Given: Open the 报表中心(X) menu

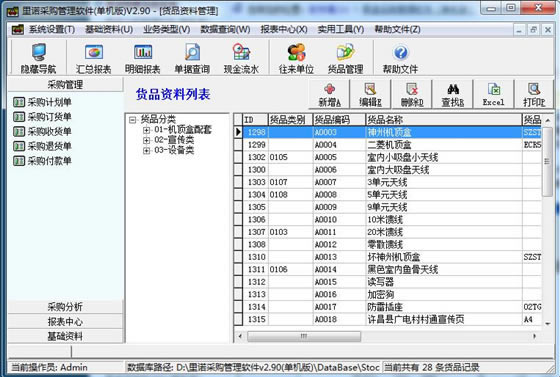Looking at the screenshot, I should tap(284, 29).
